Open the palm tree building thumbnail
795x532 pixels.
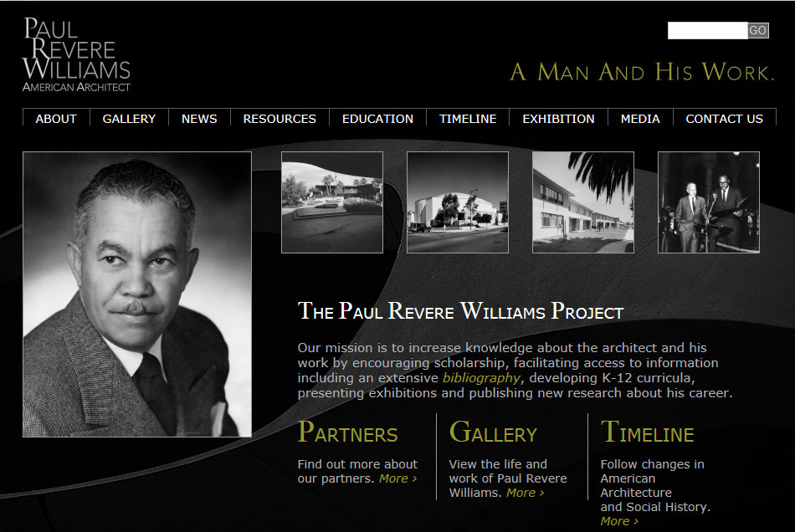point(583,202)
